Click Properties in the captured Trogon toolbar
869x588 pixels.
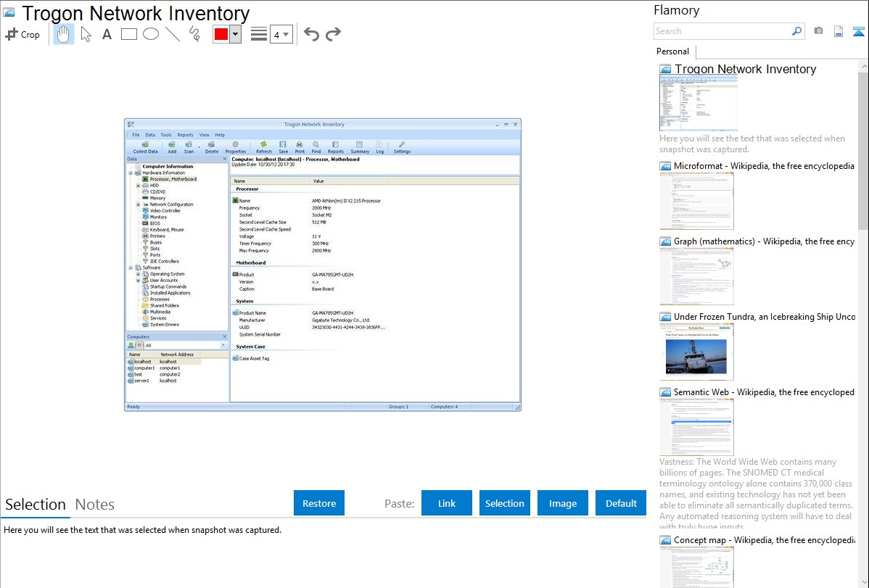pos(236,147)
